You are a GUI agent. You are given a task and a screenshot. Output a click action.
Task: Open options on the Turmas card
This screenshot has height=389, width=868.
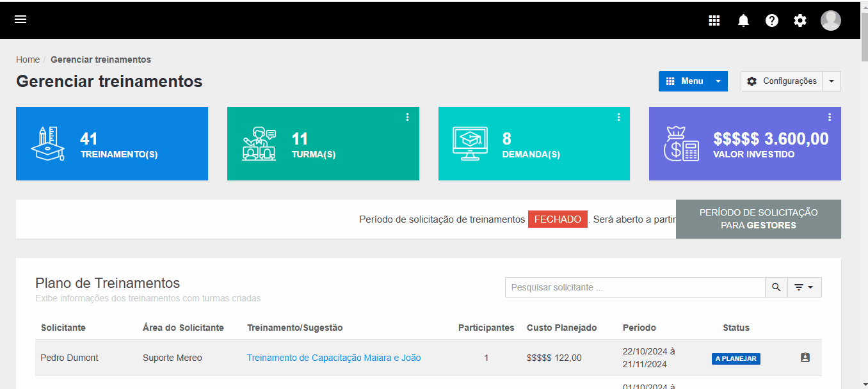click(x=408, y=117)
